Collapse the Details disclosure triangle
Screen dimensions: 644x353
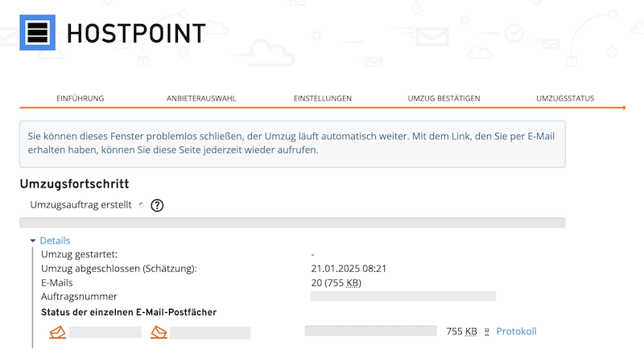pos(33,240)
